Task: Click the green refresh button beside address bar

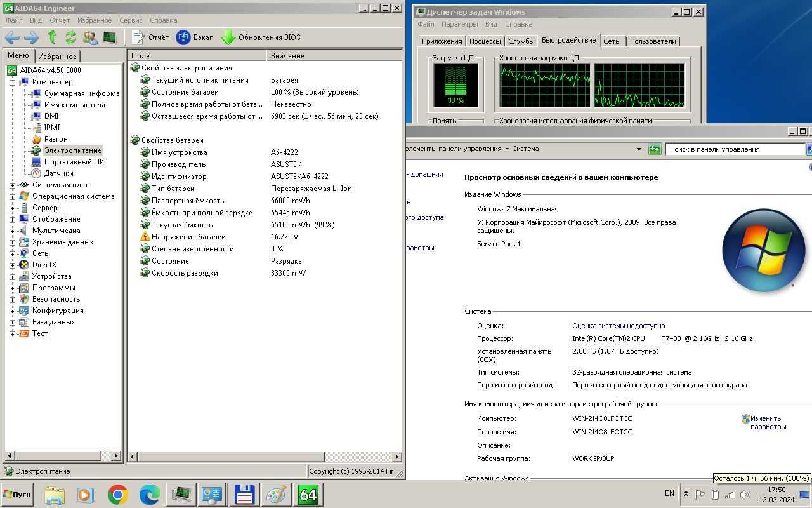Action: tap(655, 149)
